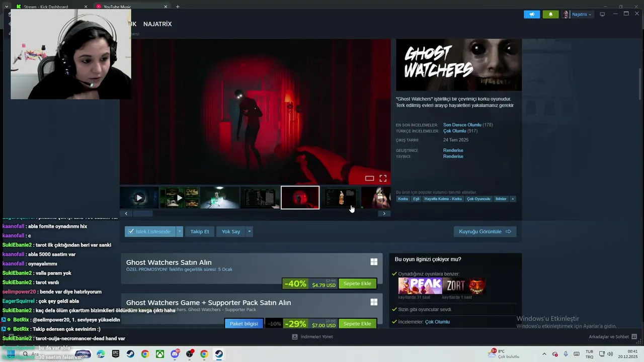Switch TUR TRQ keyboard language

(x=589, y=354)
